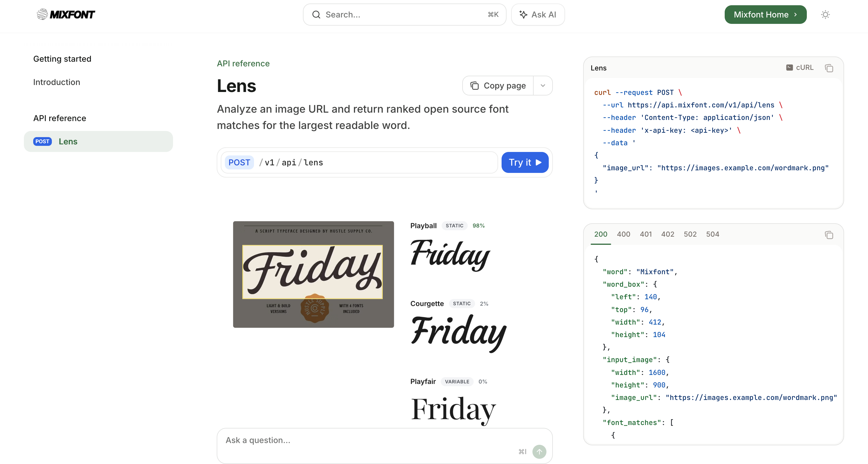Image resolution: width=868 pixels, height=464 pixels.
Task: Click the cURL terminal icon
Action: (x=789, y=67)
